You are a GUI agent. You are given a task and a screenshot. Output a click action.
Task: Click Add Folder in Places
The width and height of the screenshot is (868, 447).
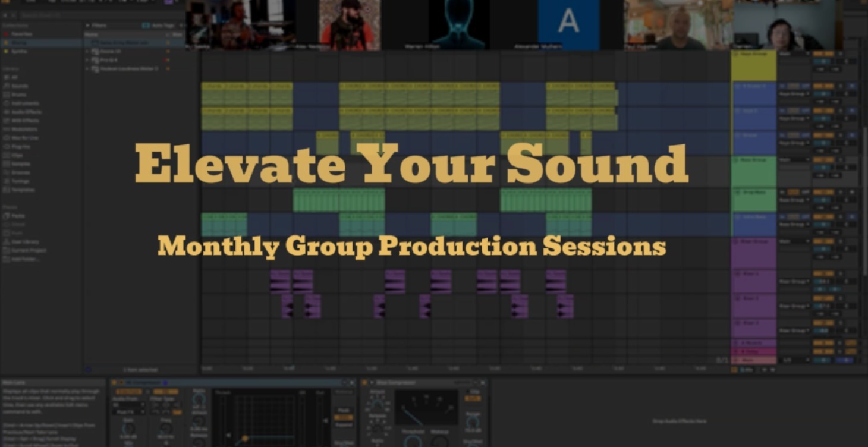click(x=25, y=259)
